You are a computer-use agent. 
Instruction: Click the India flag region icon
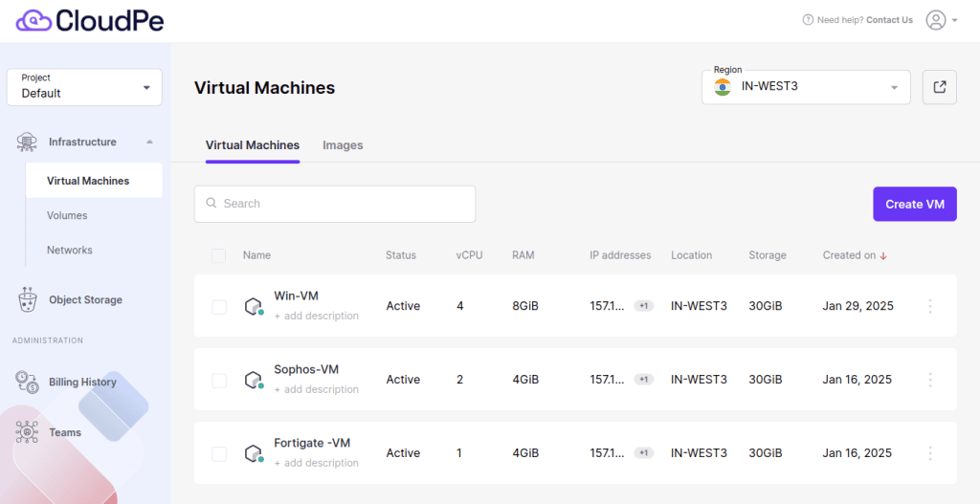pos(723,87)
